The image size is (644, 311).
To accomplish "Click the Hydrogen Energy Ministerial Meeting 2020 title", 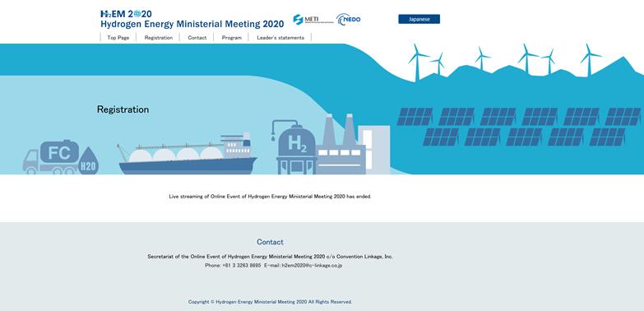I will point(192,24).
